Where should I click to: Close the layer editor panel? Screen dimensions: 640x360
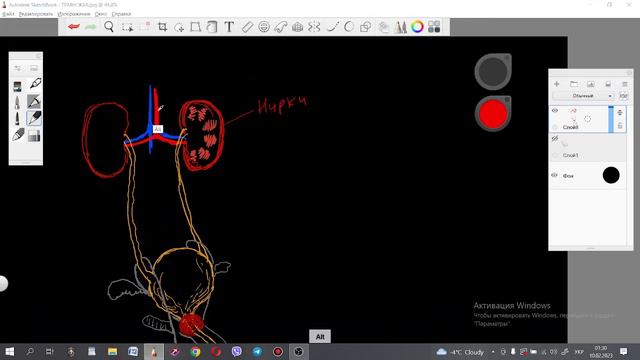(x=629, y=73)
